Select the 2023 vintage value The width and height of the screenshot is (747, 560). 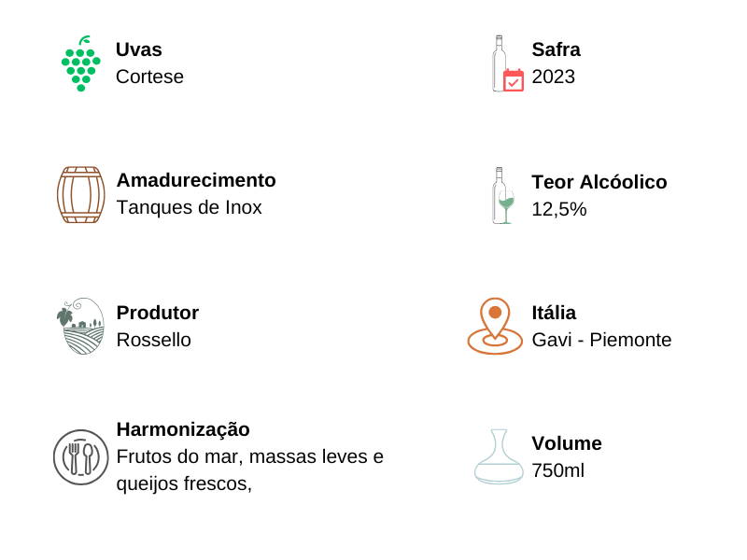click(x=553, y=77)
